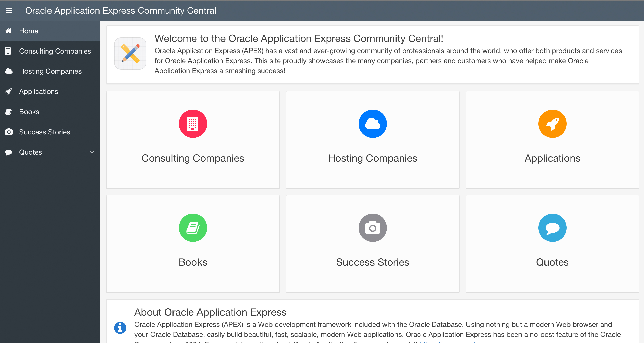Click the pencil and ruler welcome icon
The image size is (644, 343).
(x=130, y=54)
